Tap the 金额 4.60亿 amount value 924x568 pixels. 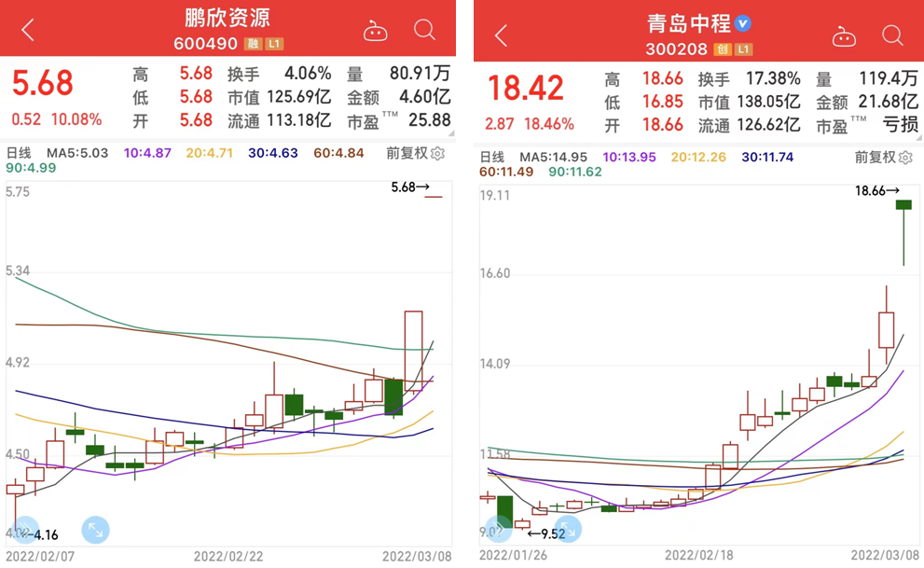425,97
